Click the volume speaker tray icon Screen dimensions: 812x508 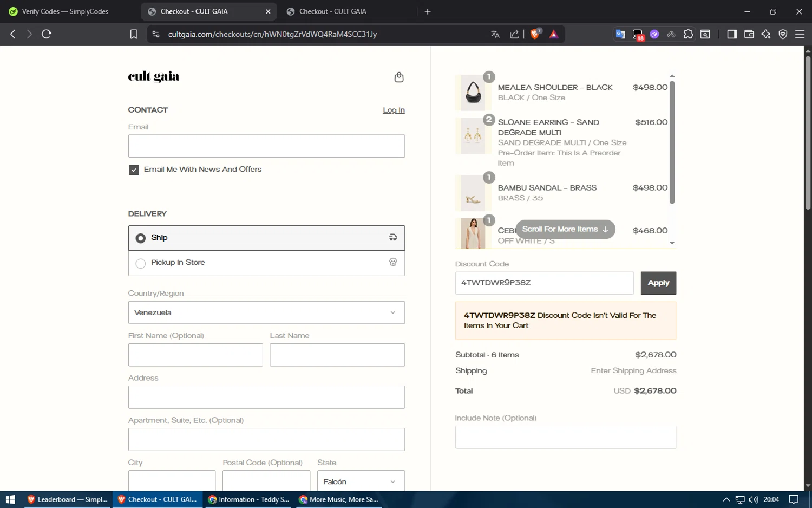click(x=754, y=499)
